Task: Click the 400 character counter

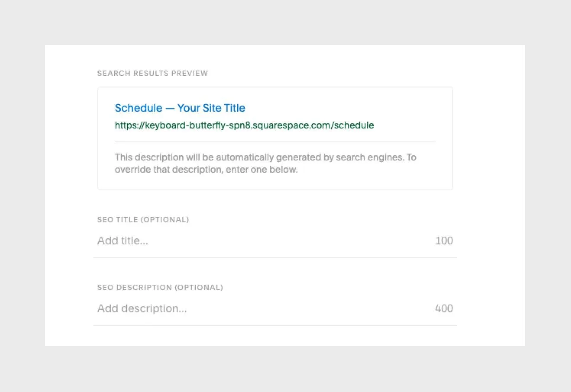Action: coord(443,308)
